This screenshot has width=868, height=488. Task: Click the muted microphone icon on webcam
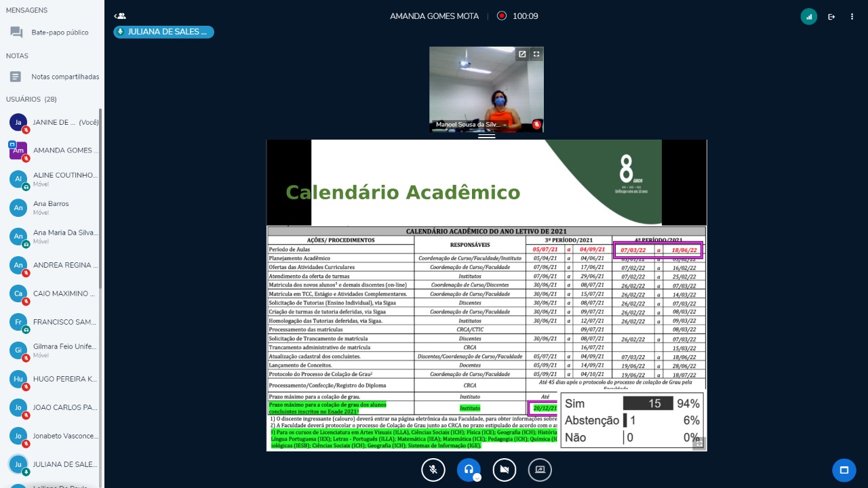coord(536,125)
